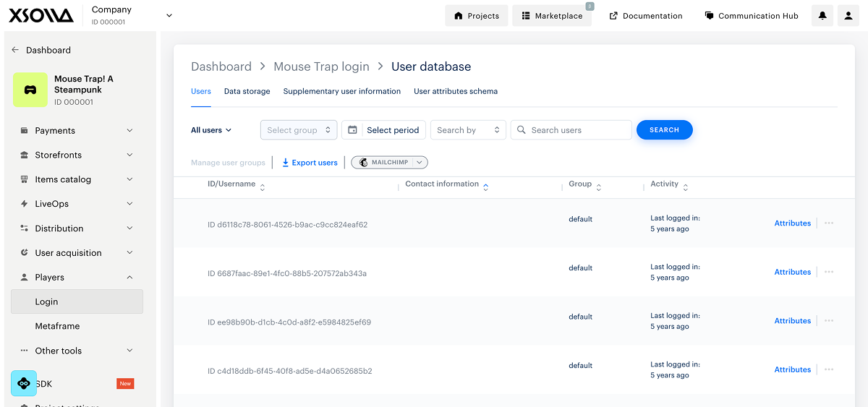Image resolution: width=868 pixels, height=407 pixels.
Task: Click the Mouse Trap game controller icon
Action: [x=30, y=90]
